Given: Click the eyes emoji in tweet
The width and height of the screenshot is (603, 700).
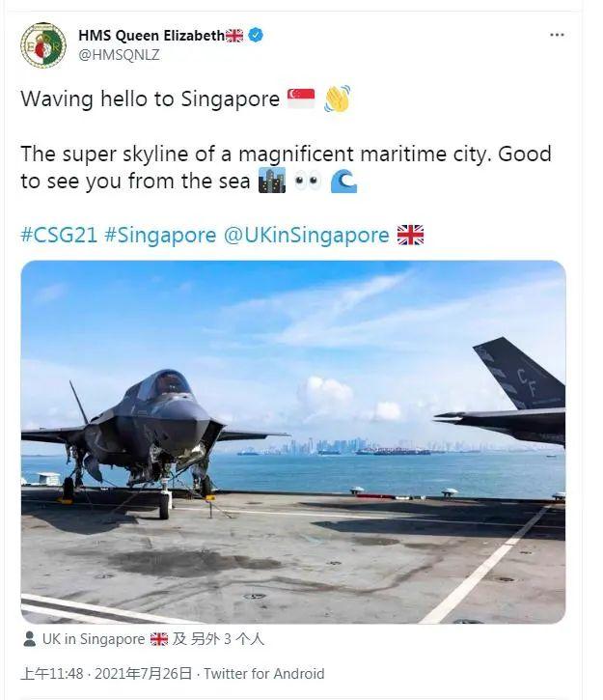Looking at the screenshot, I should pos(308,181).
